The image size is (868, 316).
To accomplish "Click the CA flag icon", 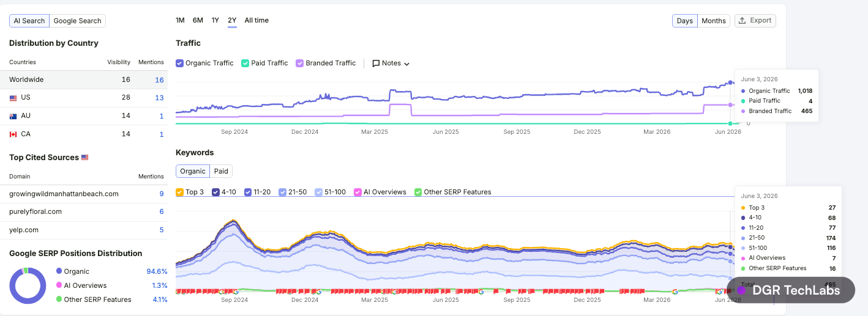I will click(13, 134).
